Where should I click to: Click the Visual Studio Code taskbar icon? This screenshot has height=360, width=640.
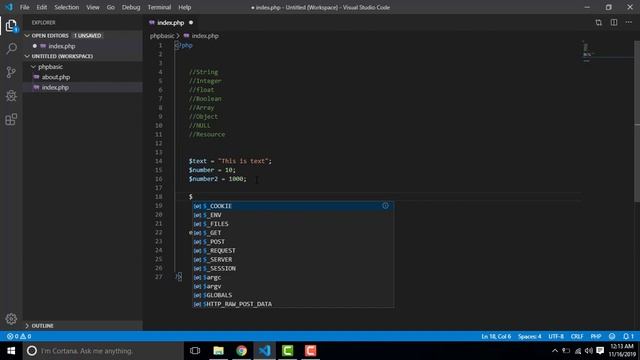(x=264, y=351)
